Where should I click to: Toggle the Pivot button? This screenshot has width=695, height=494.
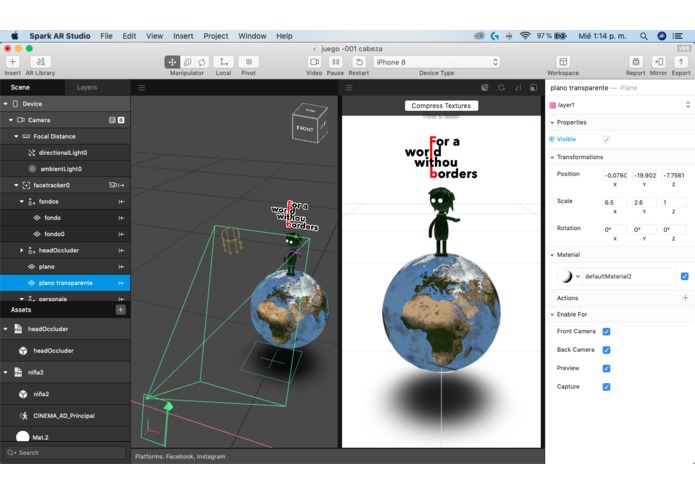[249, 62]
